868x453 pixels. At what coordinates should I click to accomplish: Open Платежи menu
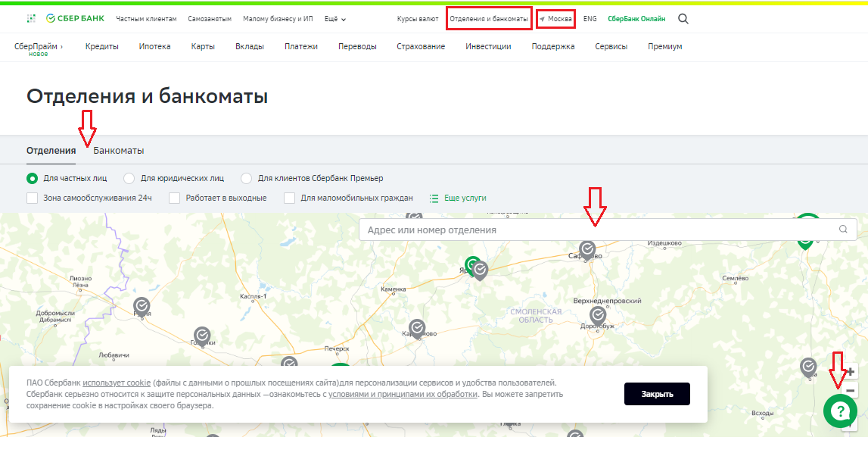[301, 46]
